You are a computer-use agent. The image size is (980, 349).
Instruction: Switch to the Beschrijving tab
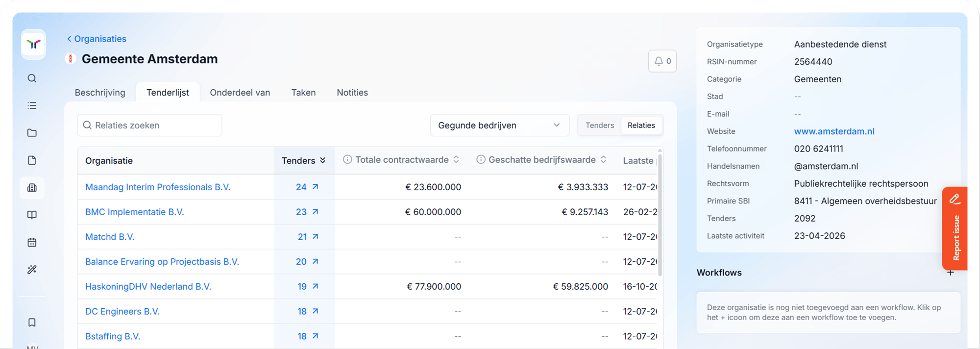[100, 93]
